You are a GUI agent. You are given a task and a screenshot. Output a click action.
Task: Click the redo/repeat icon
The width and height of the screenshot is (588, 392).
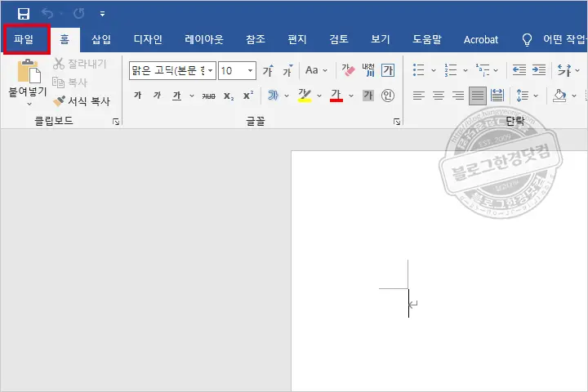(x=78, y=14)
